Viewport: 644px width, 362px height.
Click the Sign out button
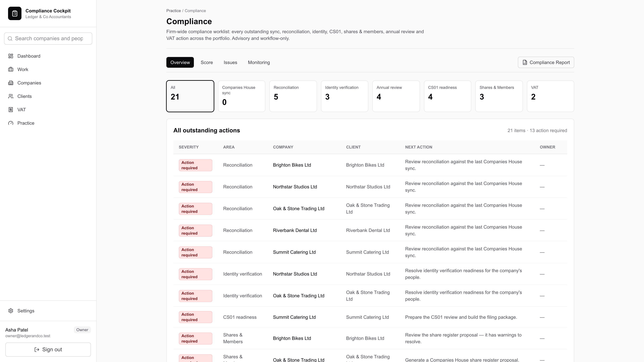48,349
